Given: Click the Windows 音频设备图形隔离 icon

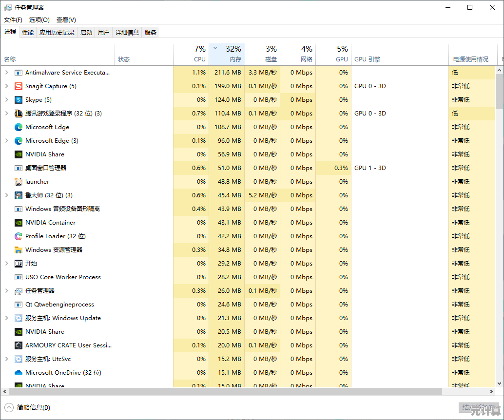Looking at the screenshot, I should (19, 209).
